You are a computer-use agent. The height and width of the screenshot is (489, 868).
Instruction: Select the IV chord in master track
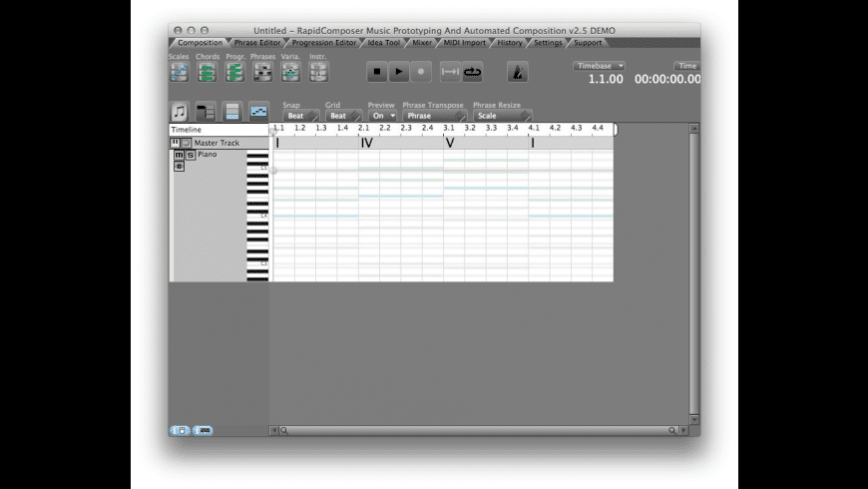click(x=366, y=144)
